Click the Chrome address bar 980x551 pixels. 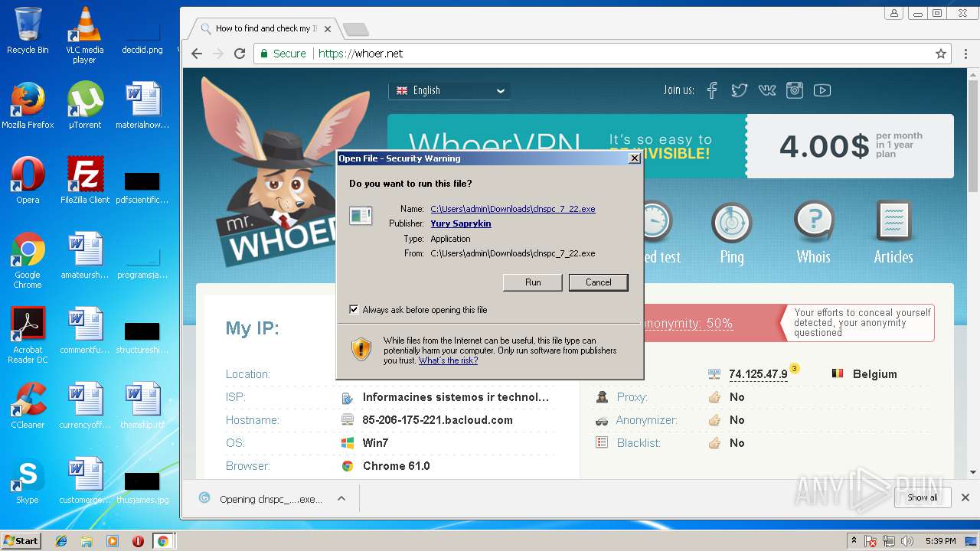(601, 54)
